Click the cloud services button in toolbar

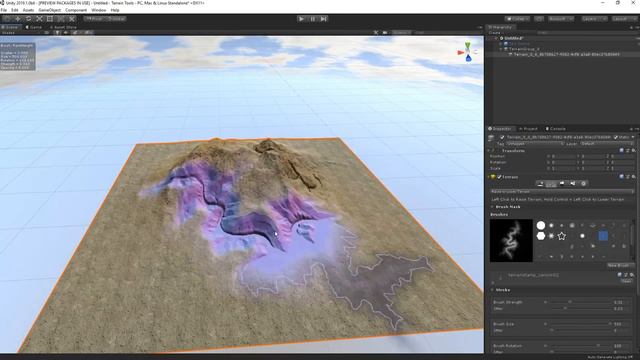pyautogui.click(x=539, y=19)
